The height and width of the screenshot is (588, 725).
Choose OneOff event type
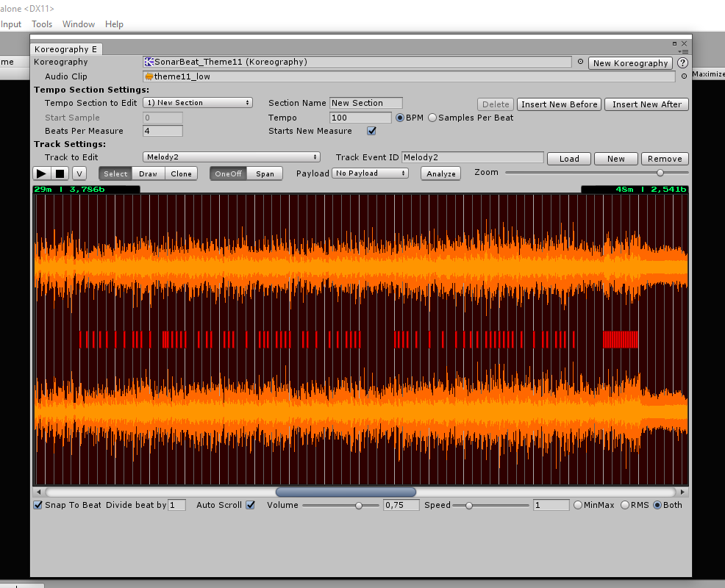[228, 173]
